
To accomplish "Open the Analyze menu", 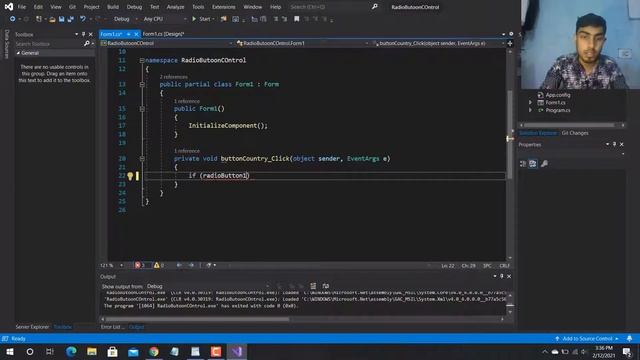I will tap(175, 7).
